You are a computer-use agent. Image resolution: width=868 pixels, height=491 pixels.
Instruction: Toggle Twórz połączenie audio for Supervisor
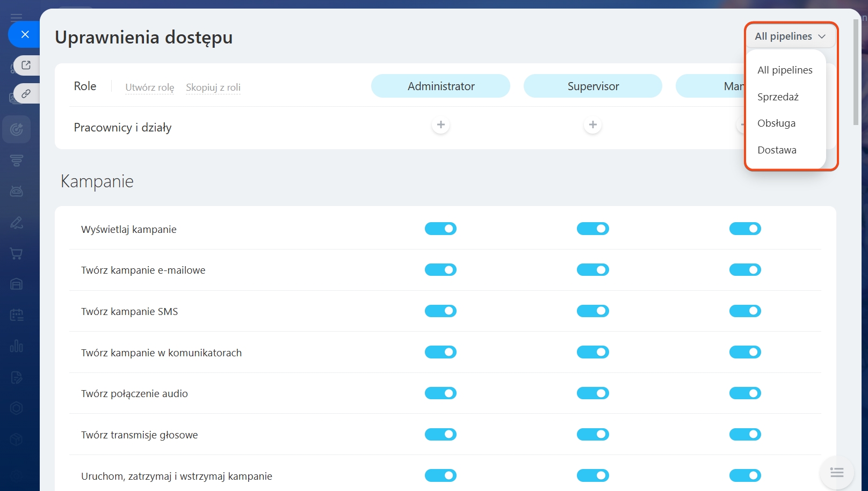pyautogui.click(x=593, y=393)
